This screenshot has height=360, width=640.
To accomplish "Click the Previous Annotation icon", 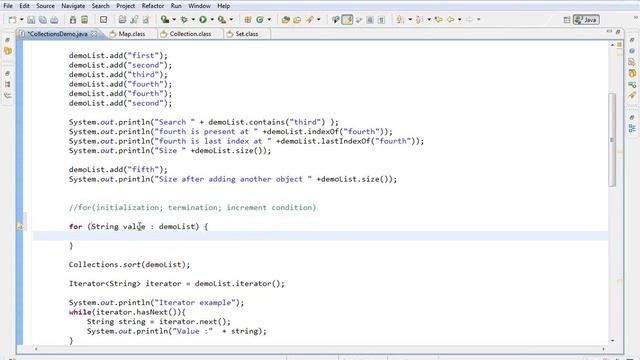I will [419, 20].
